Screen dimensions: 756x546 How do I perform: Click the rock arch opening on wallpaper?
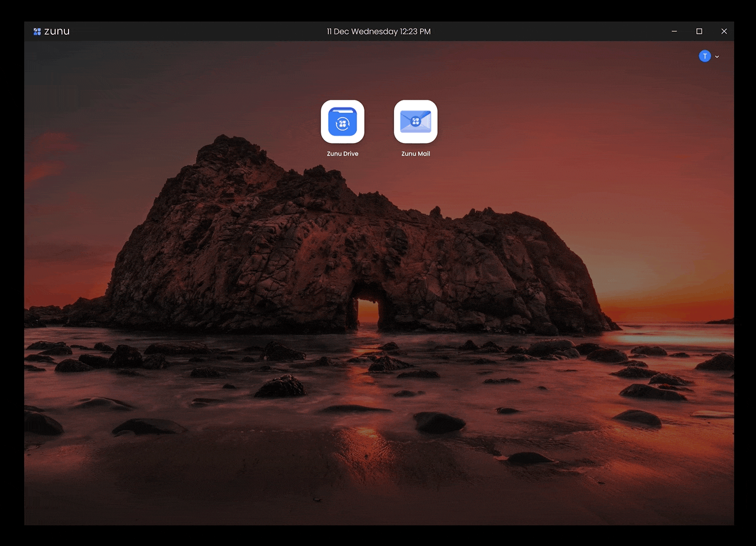pyautogui.click(x=367, y=310)
